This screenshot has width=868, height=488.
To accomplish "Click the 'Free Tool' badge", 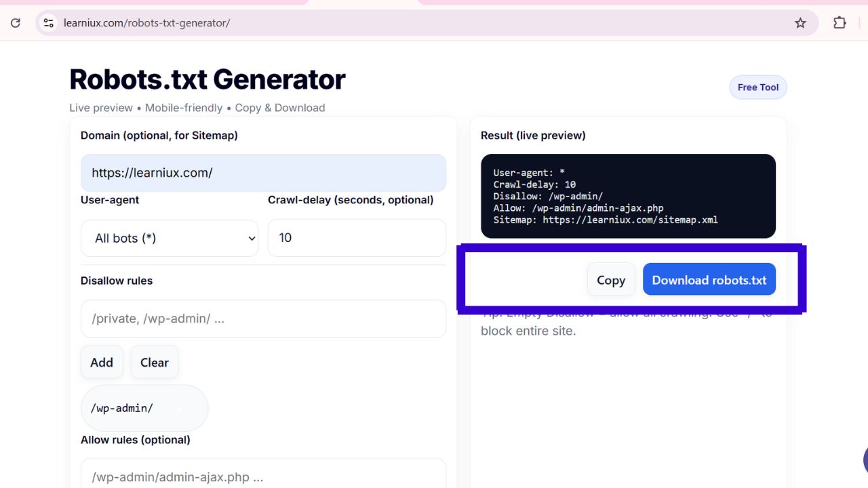I will click(x=757, y=87).
